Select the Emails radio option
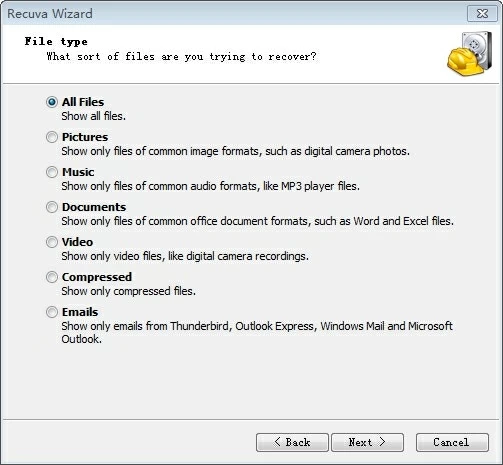This screenshot has width=503, height=465. click(52, 312)
